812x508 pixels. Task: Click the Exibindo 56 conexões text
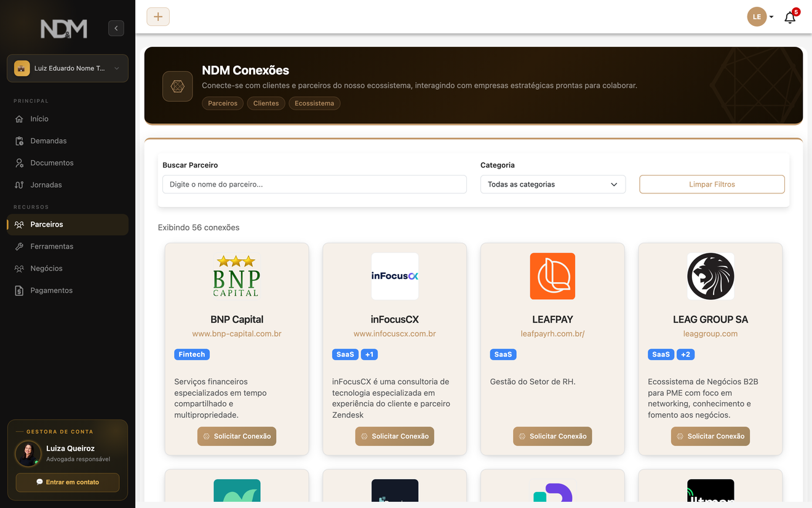199,227
